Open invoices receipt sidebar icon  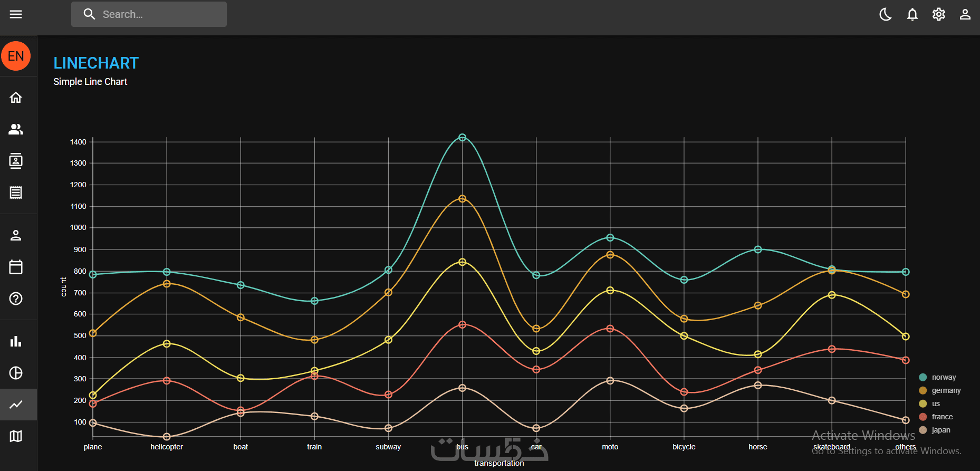click(x=16, y=193)
